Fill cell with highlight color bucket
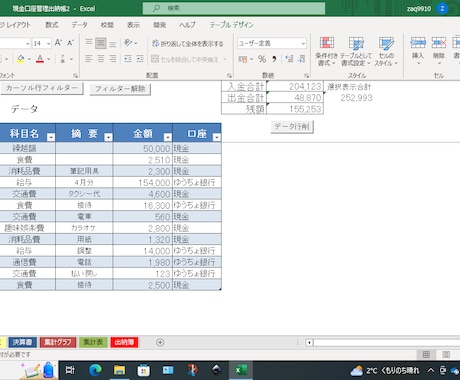The image size is (460, 380). pos(21,59)
